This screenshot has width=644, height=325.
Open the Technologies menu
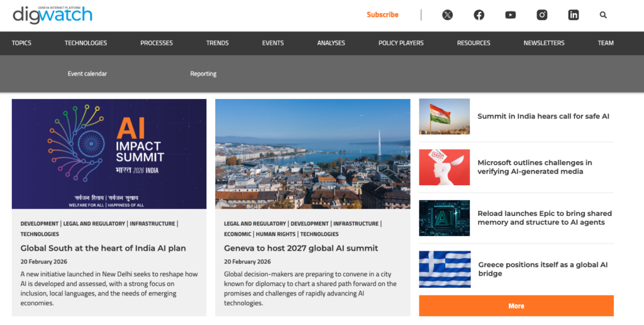click(x=86, y=43)
